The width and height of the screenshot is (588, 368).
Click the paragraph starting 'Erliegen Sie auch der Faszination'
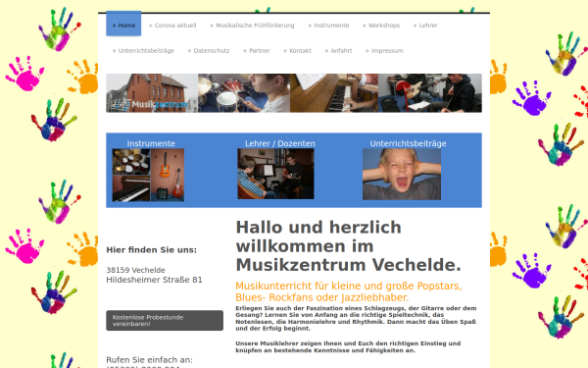(x=356, y=318)
